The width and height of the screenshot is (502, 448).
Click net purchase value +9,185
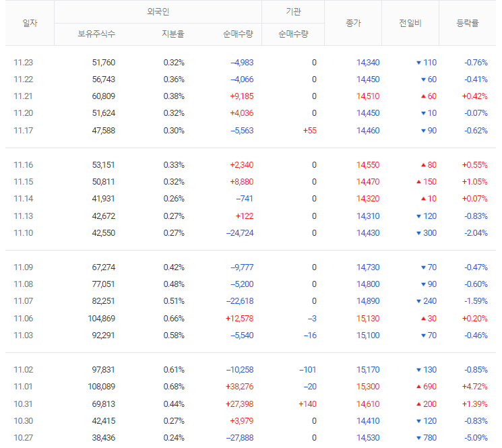(242, 96)
